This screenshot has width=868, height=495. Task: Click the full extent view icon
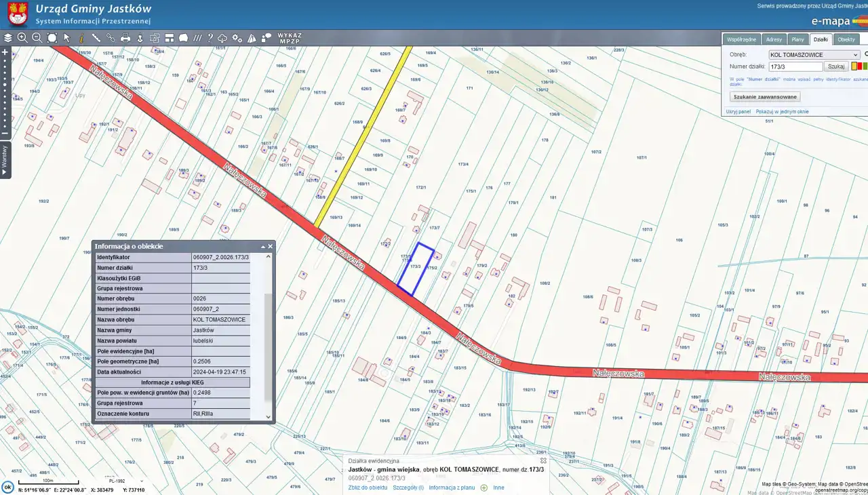52,38
